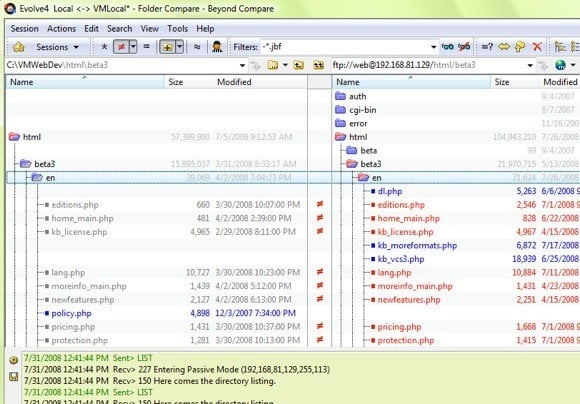Select the cgi-bin folder in right pane
Image resolution: width=580 pixels, height=404 pixels.
tap(362, 110)
